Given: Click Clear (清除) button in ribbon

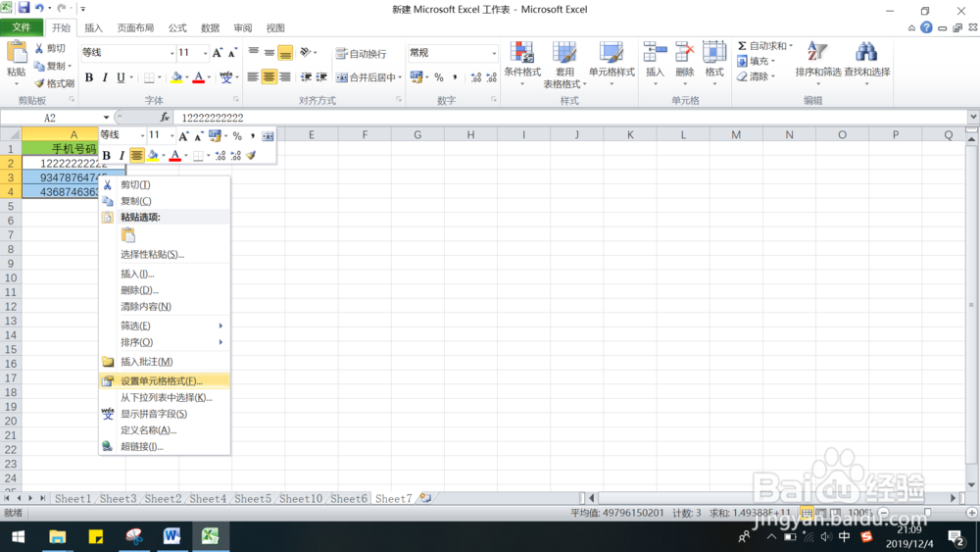Looking at the screenshot, I should coord(757,76).
